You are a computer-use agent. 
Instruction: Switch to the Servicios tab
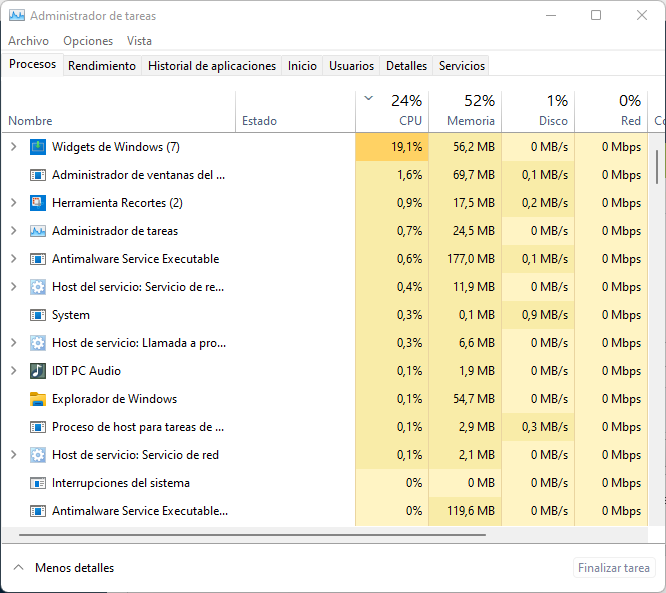pyautogui.click(x=462, y=66)
